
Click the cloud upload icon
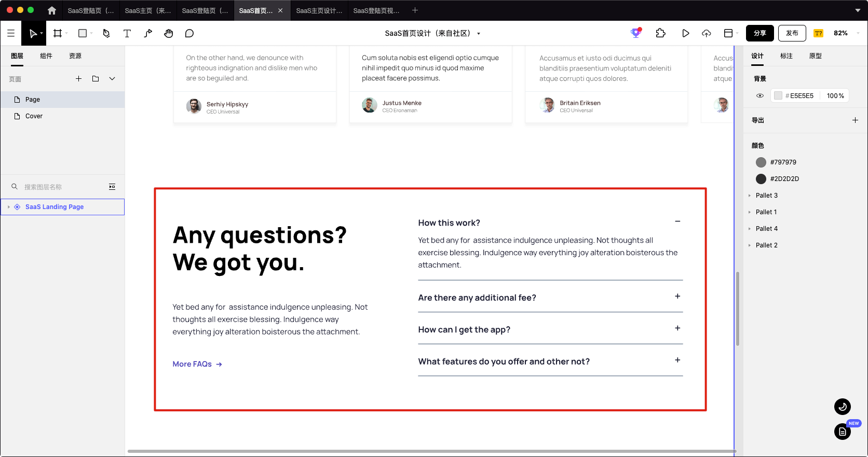click(x=707, y=33)
